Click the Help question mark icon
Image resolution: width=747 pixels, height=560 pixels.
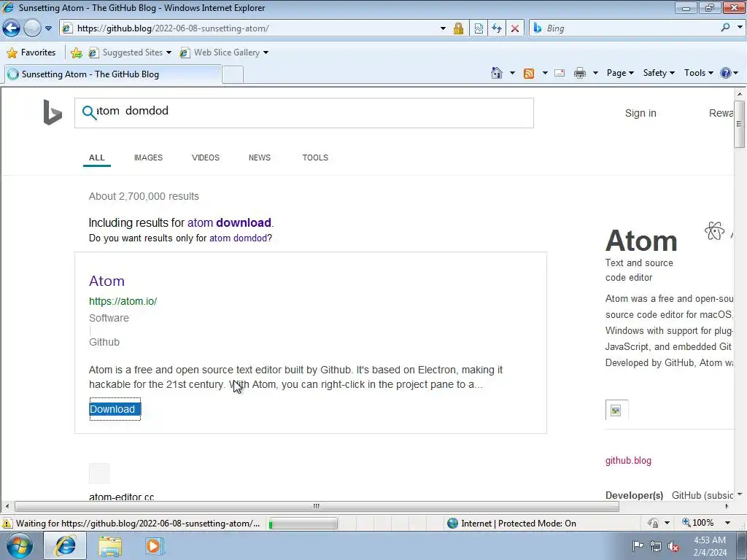coord(726,73)
